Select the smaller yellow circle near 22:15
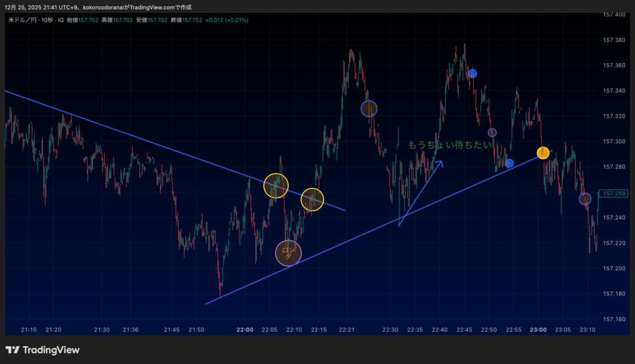Screen dimensions: 635x364 coord(313,199)
